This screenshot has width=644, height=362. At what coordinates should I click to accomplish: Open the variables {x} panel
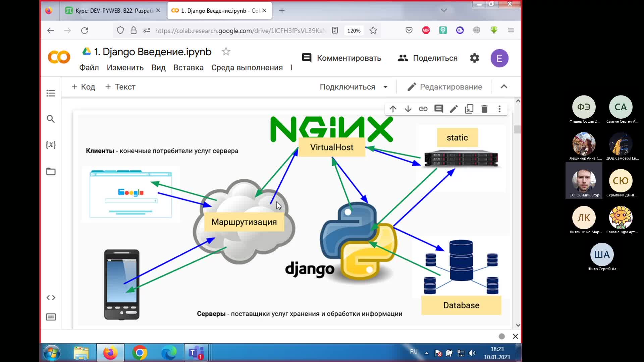51,144
